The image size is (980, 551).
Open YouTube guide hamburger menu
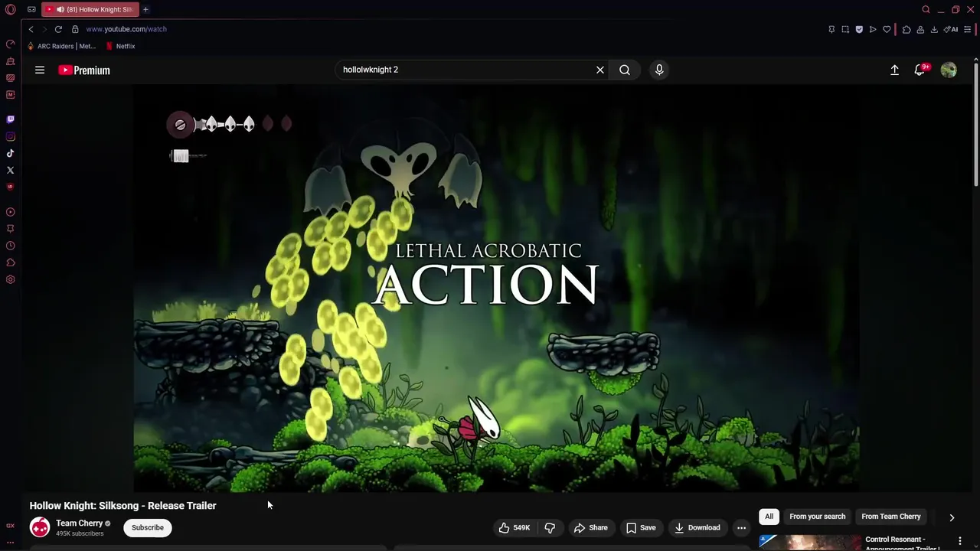[40, 70]
